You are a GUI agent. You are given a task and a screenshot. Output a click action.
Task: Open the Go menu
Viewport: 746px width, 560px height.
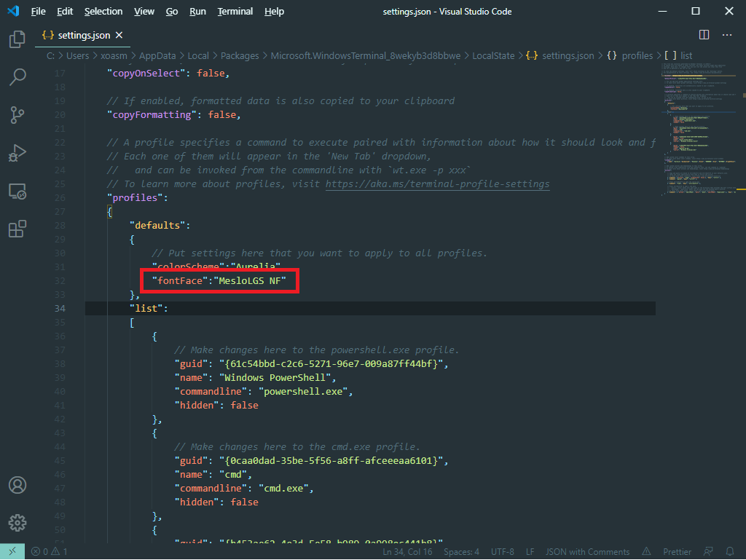click(x=172, y=12)
